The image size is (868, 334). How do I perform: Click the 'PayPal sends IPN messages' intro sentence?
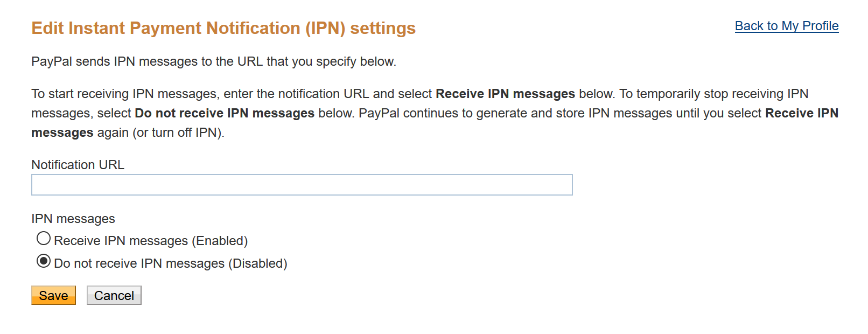click(x=214, y=61)
